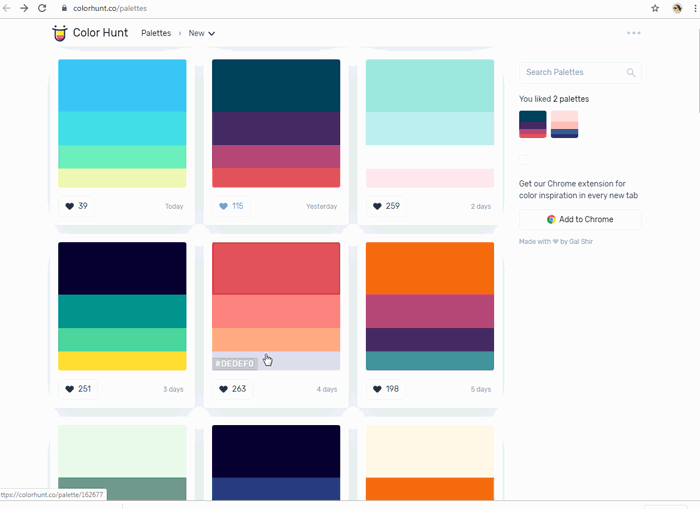Expand the New sort dropdown
This screenshot has height=509, width=700.
tap(202, 33)
